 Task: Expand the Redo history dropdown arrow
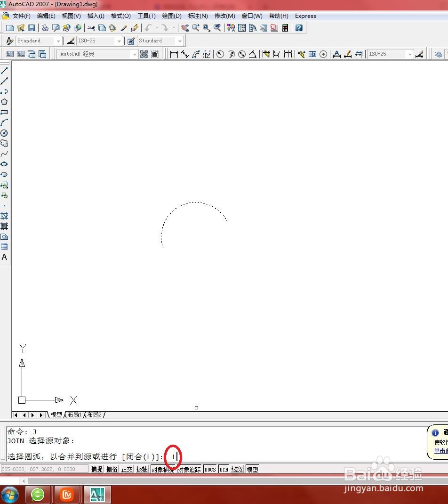point(174,28)
